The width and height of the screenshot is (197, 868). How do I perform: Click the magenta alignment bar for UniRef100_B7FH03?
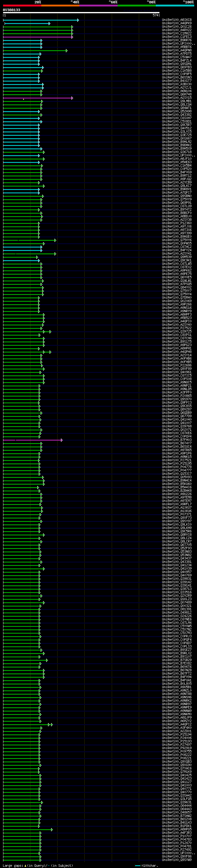click(33, 440)
